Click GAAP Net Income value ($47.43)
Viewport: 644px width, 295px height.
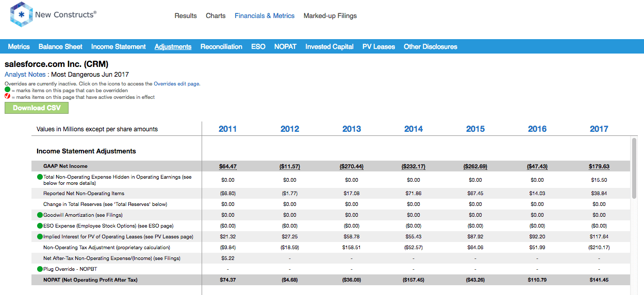pyautogui.click(x=537, y=166)
